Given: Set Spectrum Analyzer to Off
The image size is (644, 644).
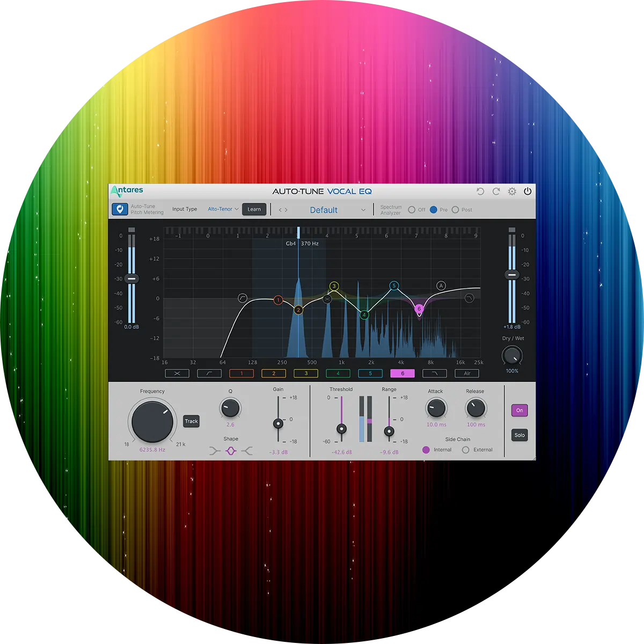Looking at the screenshot, I should pos(412,210).
